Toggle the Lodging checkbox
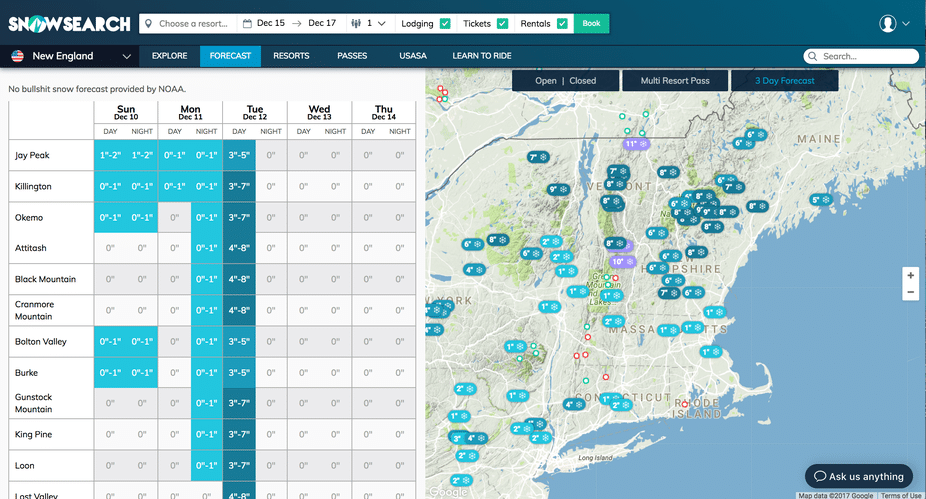The image size is (926, 499). [x=445, y=24]
